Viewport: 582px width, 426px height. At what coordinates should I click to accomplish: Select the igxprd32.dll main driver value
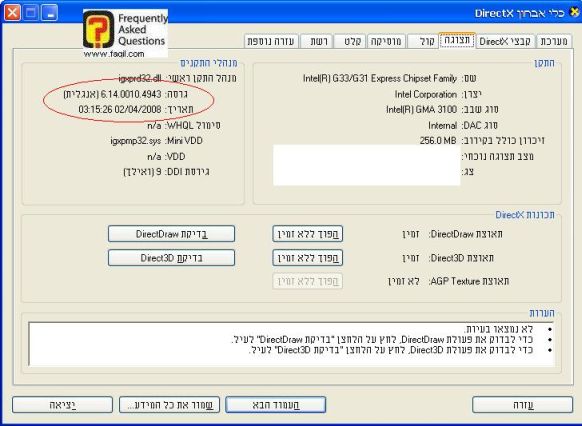point(140,78)
